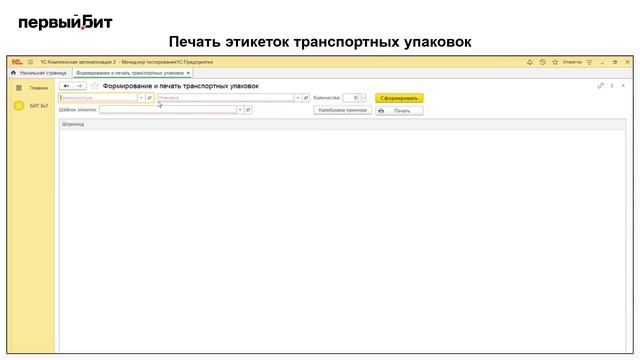This screenshot has height=360, width=640.
Task: Click the Номенклатура input field
Action: 98,98
